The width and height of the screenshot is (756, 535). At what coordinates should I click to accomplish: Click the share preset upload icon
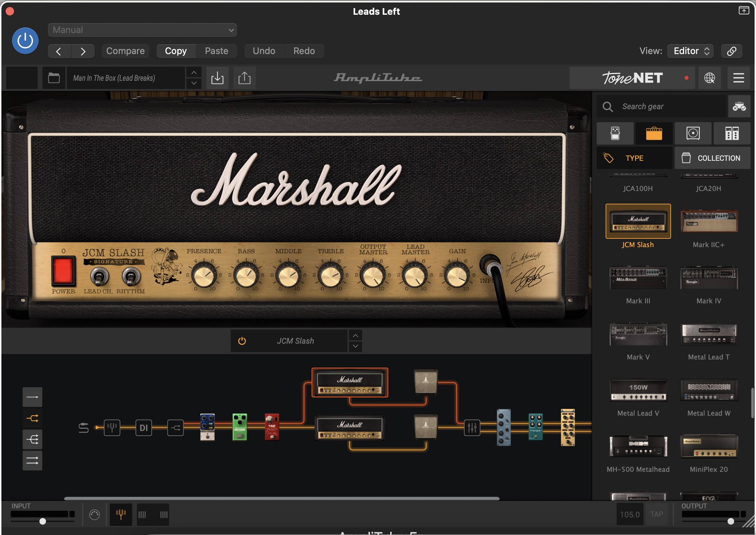(x=244, y=78)
